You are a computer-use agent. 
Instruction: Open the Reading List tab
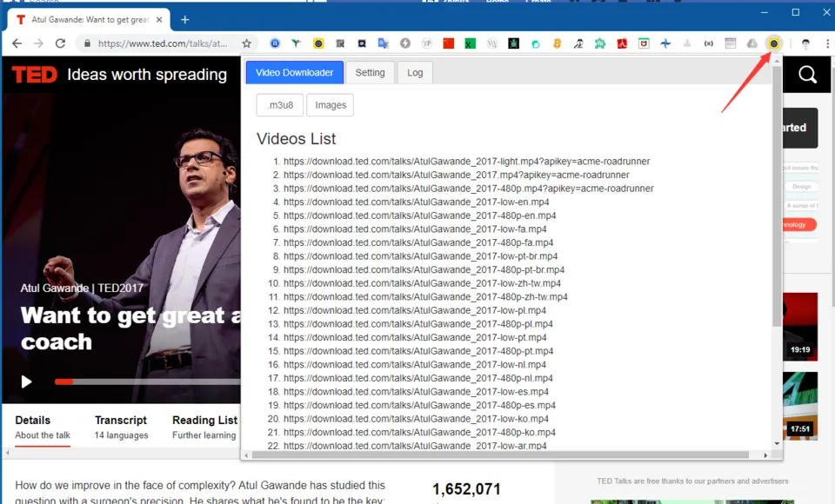pos(204,428)
